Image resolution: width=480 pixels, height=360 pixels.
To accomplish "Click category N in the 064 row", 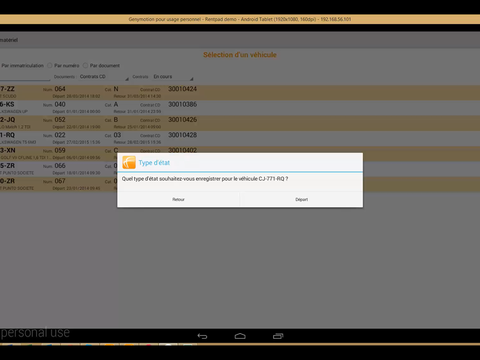I will click(x=116, y=89).
